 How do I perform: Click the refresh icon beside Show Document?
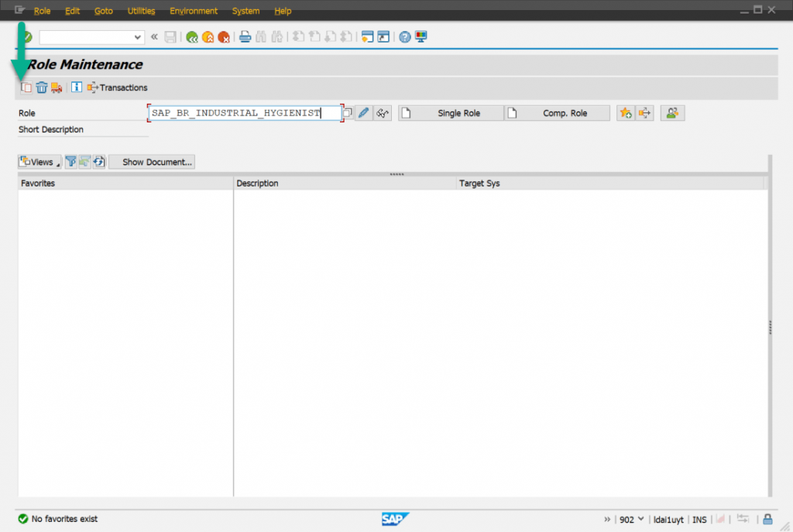(99, 162)
